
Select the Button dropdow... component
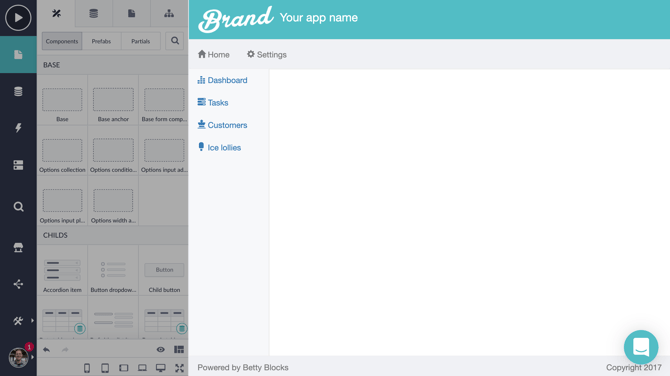tap(113, 270)
